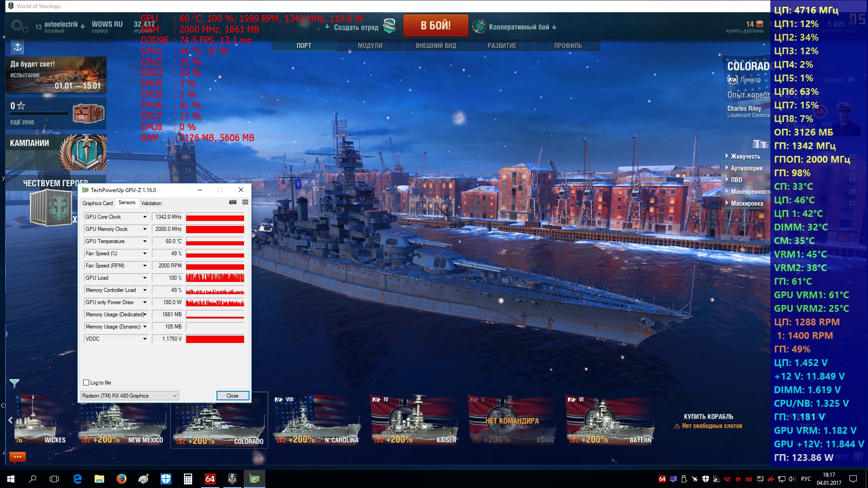Open game settings gear icon

19,26
